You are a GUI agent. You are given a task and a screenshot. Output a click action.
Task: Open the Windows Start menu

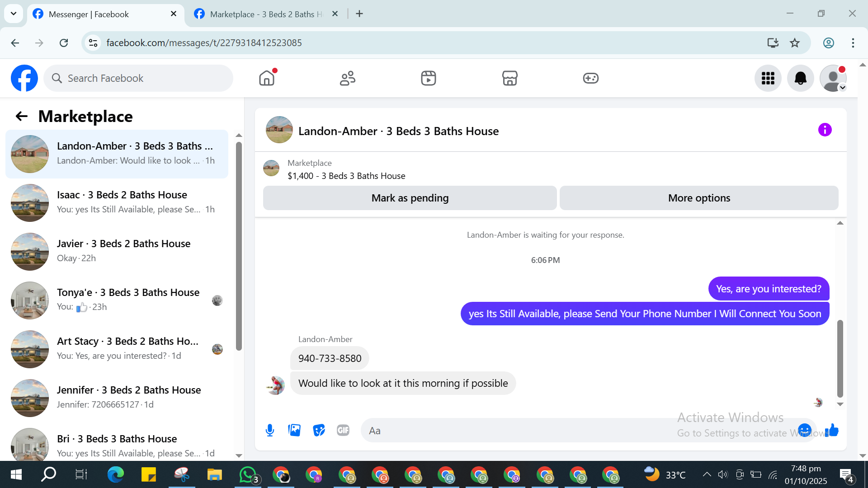coord(16,475)
